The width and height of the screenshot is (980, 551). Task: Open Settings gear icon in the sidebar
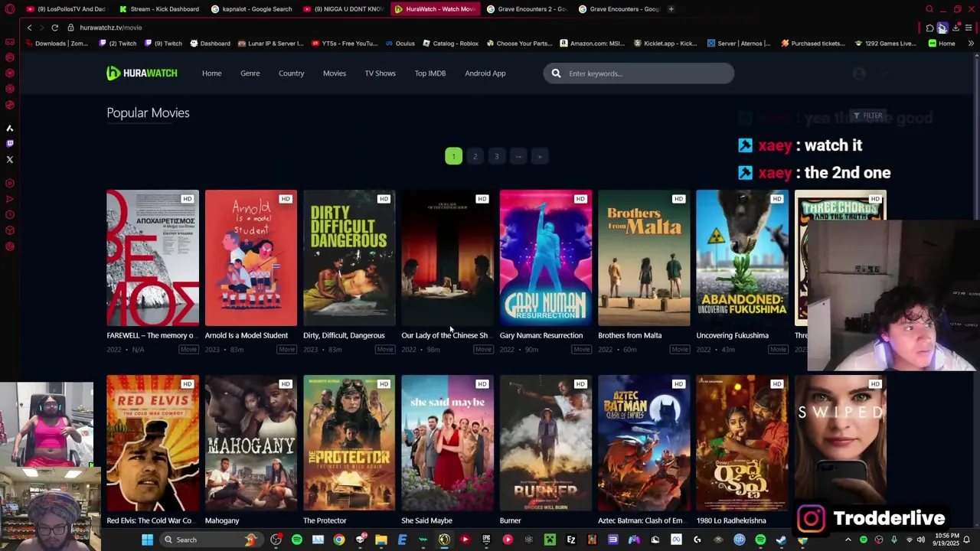10,246
